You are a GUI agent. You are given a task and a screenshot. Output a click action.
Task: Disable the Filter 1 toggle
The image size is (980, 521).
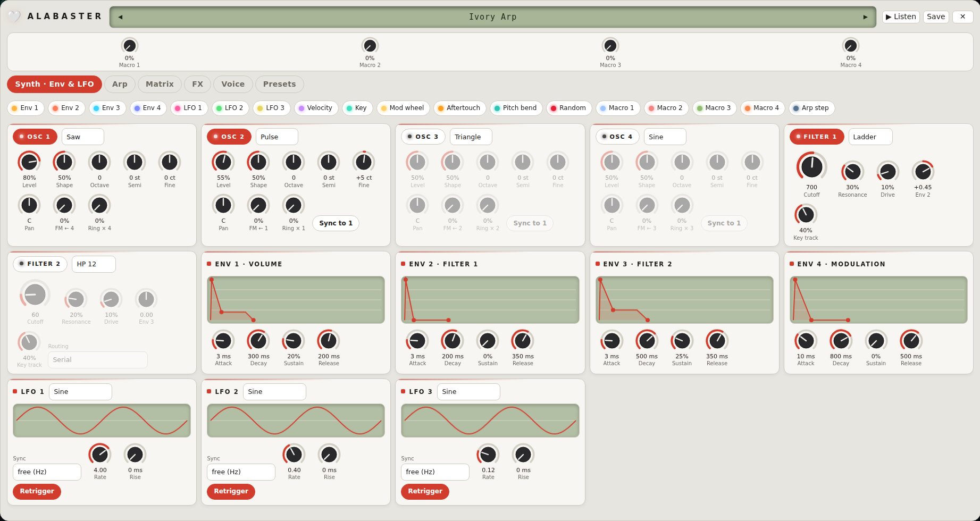[x=817, y=137]
